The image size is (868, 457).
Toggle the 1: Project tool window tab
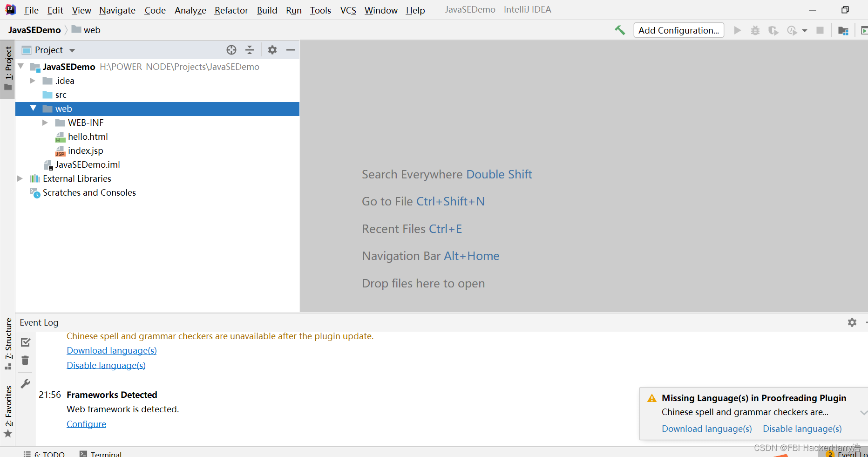8,69
